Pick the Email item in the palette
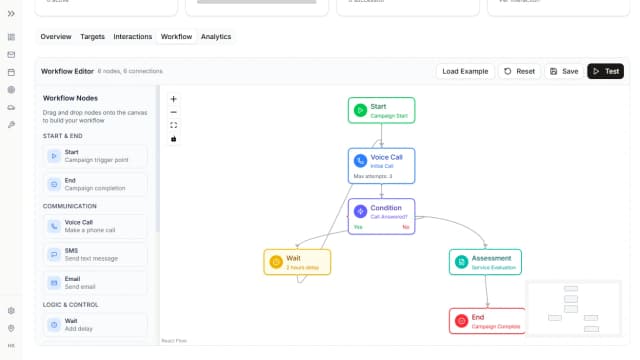This screenshot has width=640, height=360. point(95,282)
